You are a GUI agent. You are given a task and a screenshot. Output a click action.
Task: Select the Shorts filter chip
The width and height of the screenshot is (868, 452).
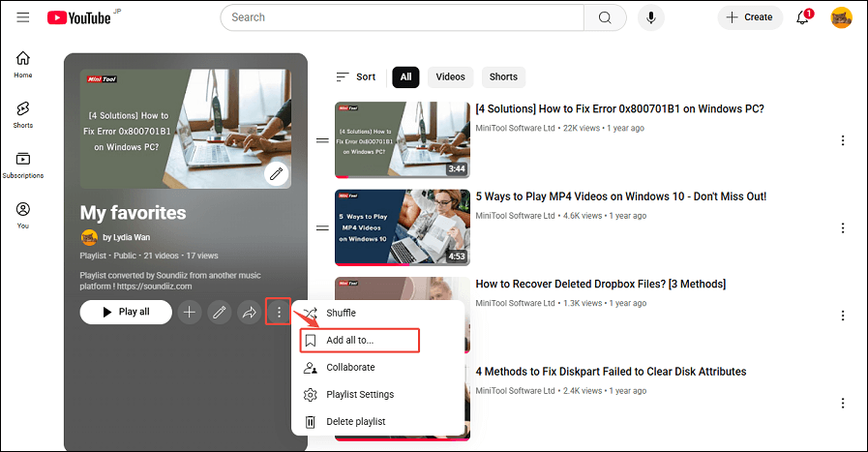tap(503, 77)
